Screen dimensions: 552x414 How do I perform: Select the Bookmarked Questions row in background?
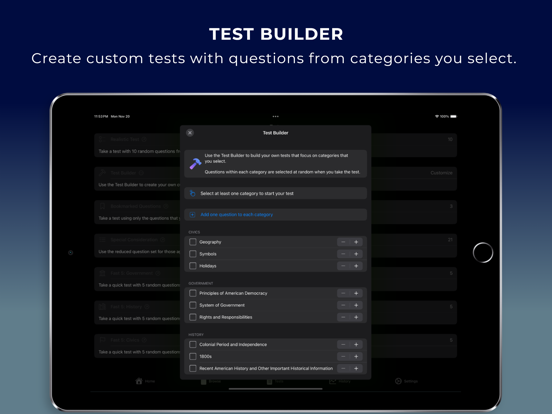click(137, 212)
